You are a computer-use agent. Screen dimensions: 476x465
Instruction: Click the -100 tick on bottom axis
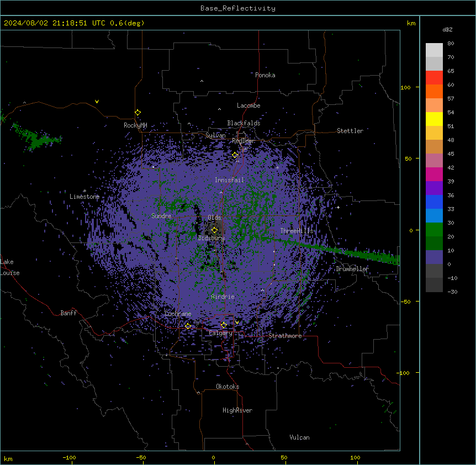click(69, 457)
